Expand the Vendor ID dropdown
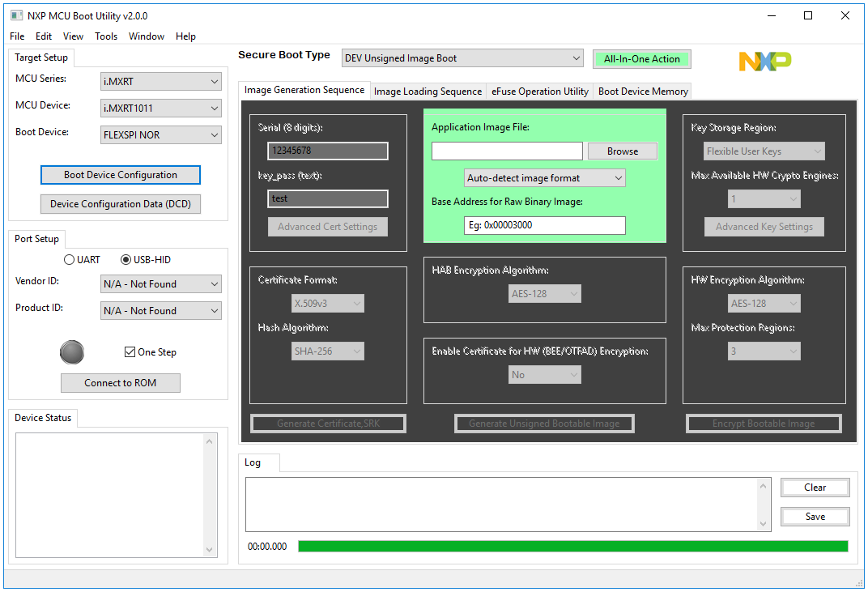 160,284
